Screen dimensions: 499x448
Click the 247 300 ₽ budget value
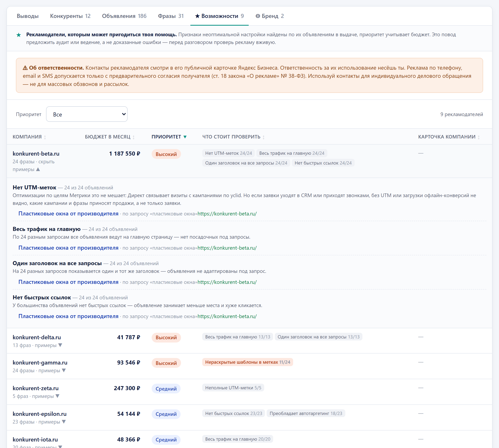pyautogui.click(x=127, y=388)
